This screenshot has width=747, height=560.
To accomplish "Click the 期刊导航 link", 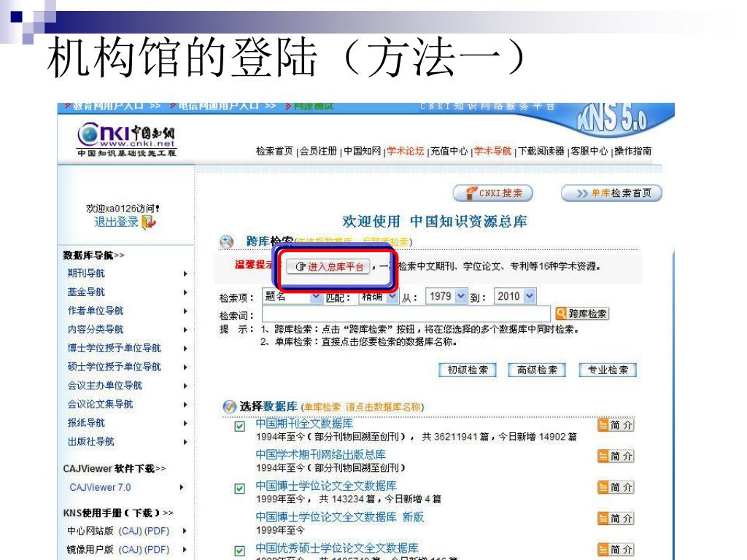I will click(x=86, y=273).
